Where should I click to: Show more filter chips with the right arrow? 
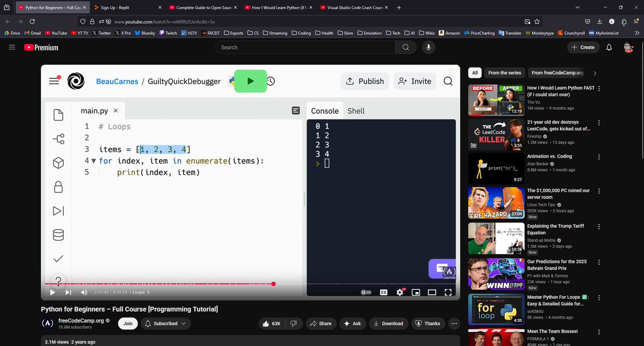click(595, 73)
